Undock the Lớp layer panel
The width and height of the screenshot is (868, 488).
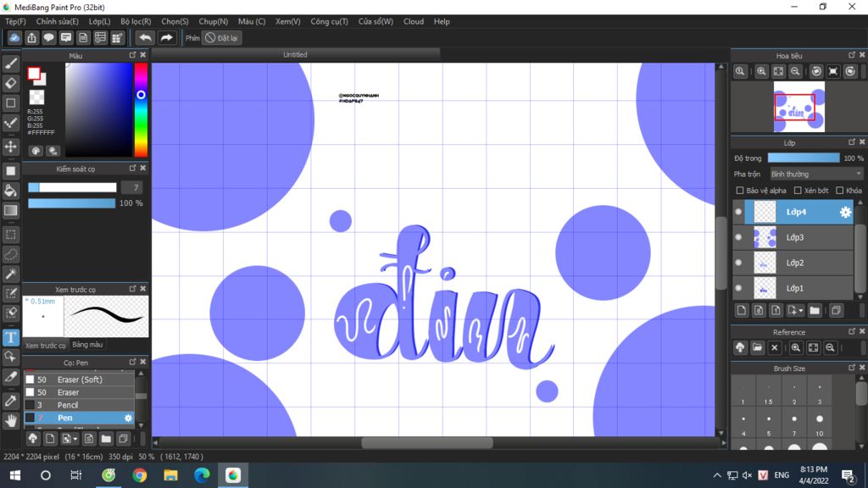click(x=851, y=142)
